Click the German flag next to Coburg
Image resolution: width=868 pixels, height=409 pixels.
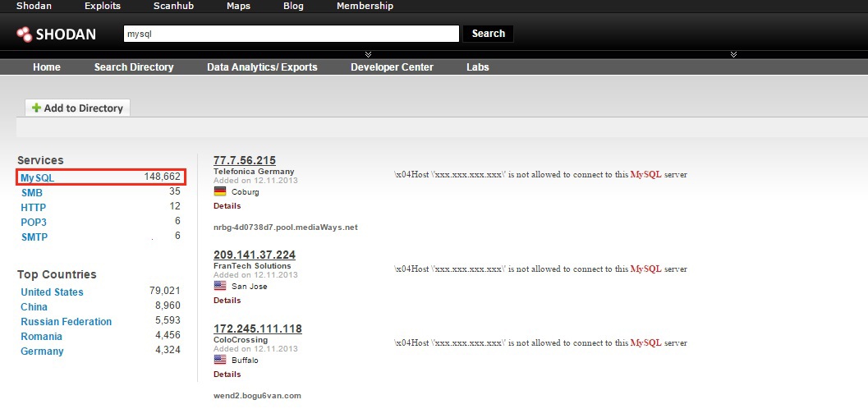coord(219,191)
